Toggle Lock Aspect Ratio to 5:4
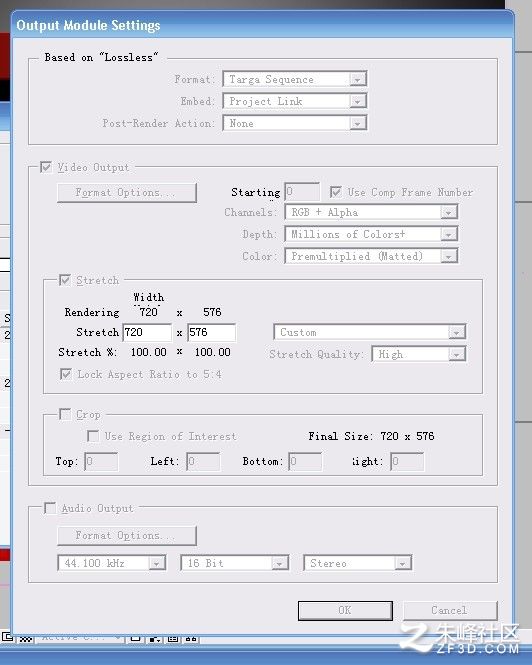532x665 pixels. point(66,374)
